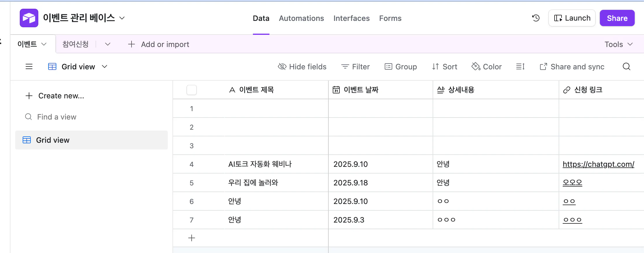Open the https://chatgpt.com/ link

click(x=598, y=164)
